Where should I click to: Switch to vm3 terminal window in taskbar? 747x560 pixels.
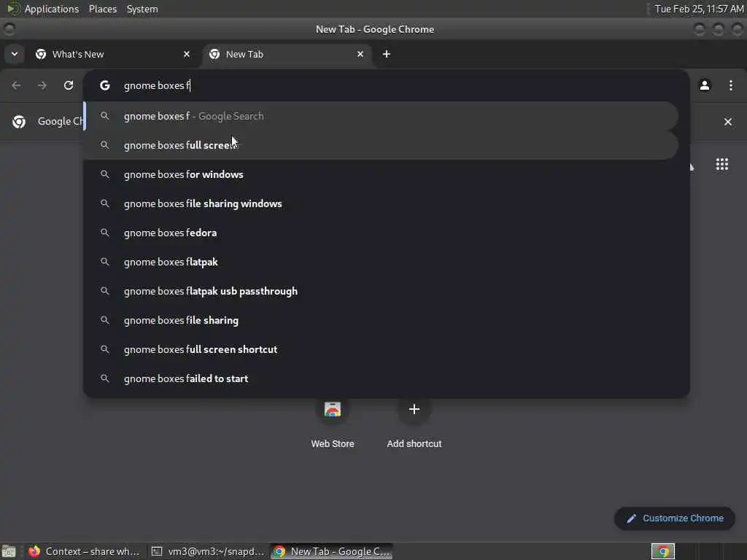click(x=208, y=551)
